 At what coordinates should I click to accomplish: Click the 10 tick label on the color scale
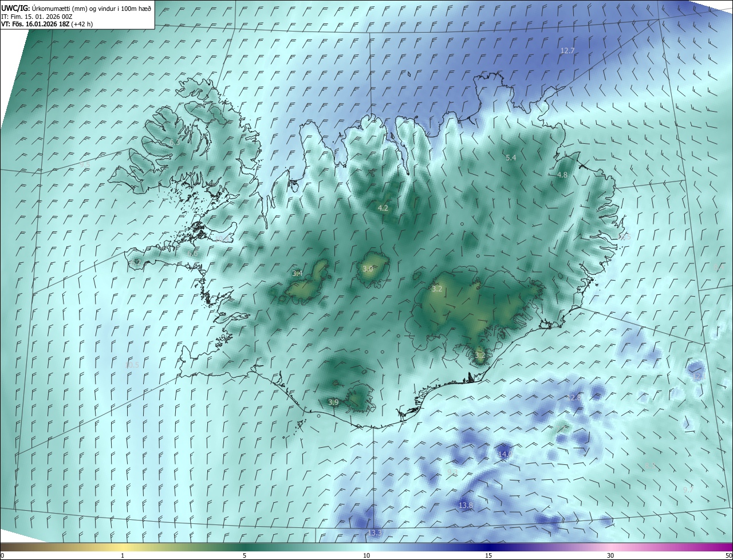point(366,556)
